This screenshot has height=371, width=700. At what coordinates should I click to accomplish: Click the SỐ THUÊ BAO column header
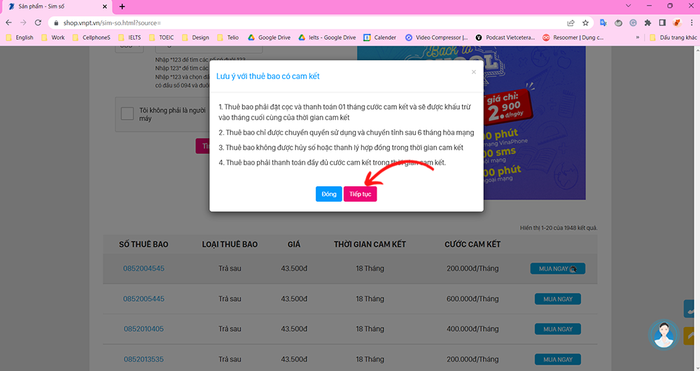tap(143, 244)
